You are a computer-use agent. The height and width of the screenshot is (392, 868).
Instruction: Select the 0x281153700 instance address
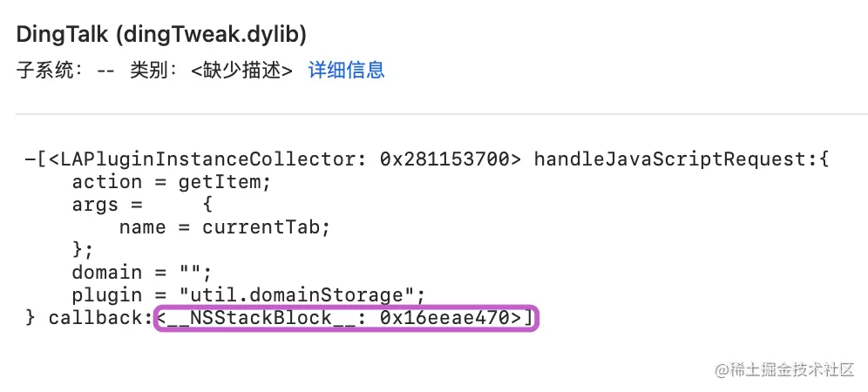[x=444, y=159]
